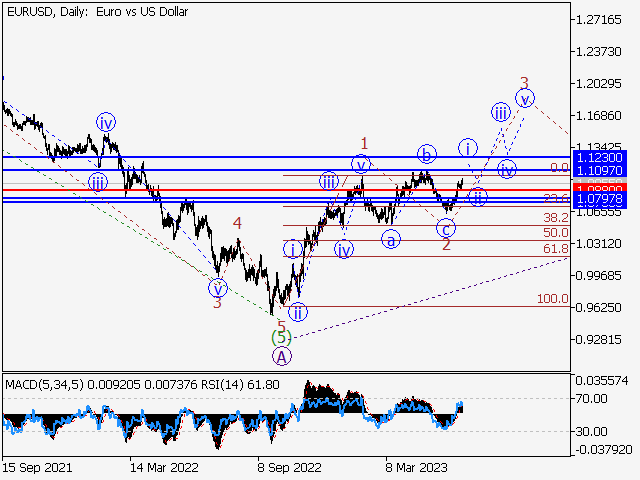Viewport: 640px width, 480px height.
Task: Select the 14 Mar 2022 date marker
Action: [164, 467]
